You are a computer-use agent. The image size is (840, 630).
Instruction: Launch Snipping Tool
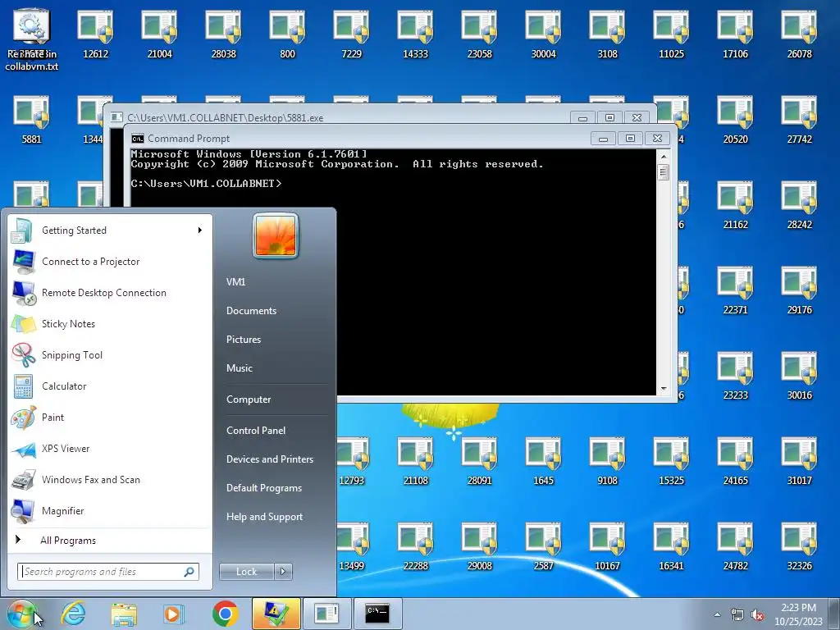pyautogui.click(x=110, y=354)
